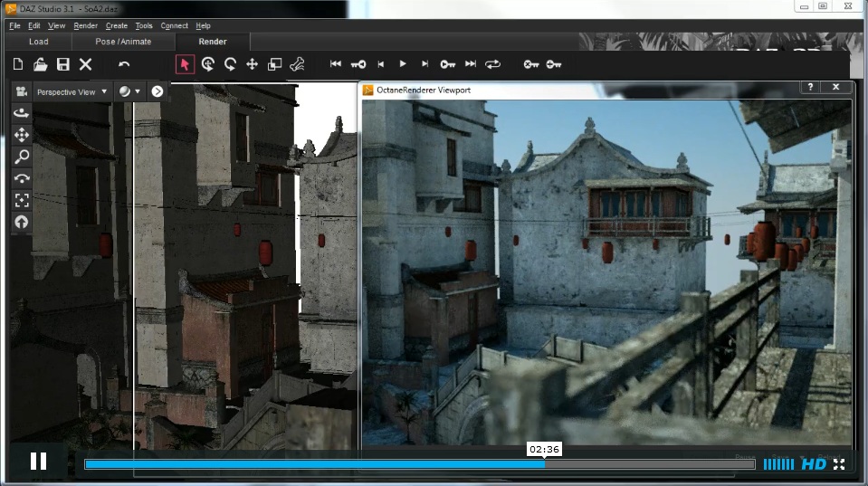Adjust the video volume bars
Image resolution: width=868 pixels, height=486 pixels.
point(778,464)
